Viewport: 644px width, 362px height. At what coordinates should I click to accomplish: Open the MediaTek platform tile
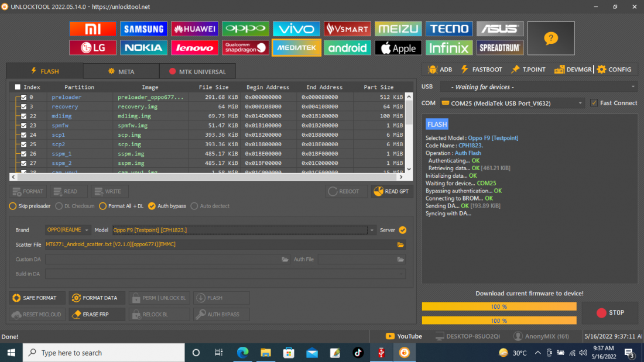[x=296, y=47]
